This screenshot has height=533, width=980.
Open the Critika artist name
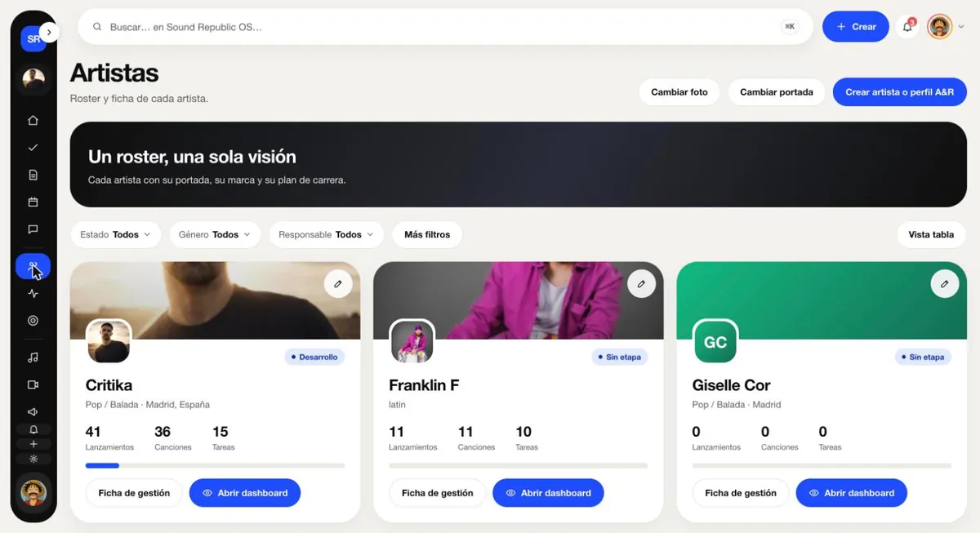click(x=109, y=385)
